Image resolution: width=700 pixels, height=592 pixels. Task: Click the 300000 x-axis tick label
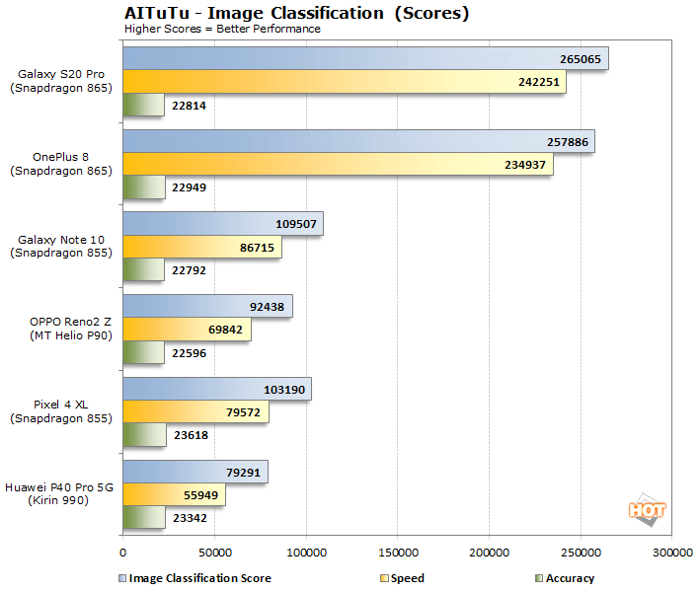pos(672,553)
